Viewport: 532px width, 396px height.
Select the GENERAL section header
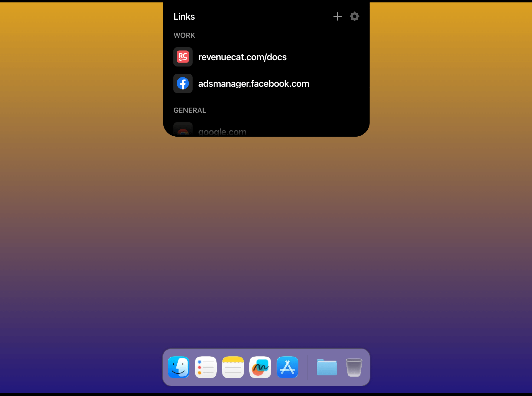pos(190,110)
